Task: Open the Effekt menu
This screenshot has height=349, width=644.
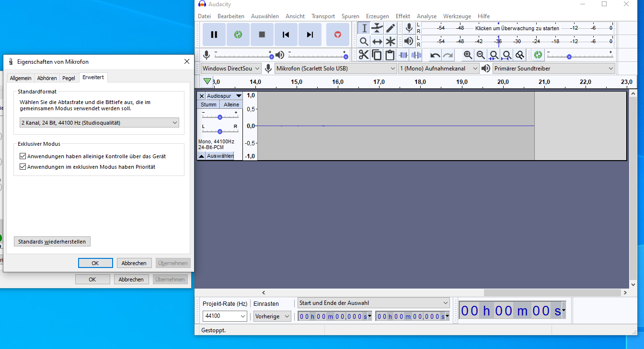Action: [x=403, y=16]
